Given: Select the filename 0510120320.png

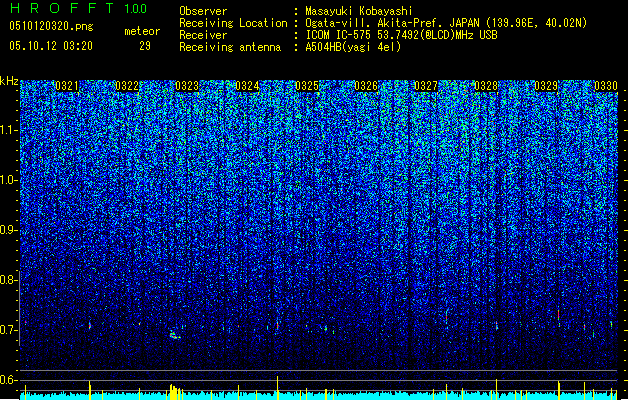Looking at the screenshot, I should [51, 26].
